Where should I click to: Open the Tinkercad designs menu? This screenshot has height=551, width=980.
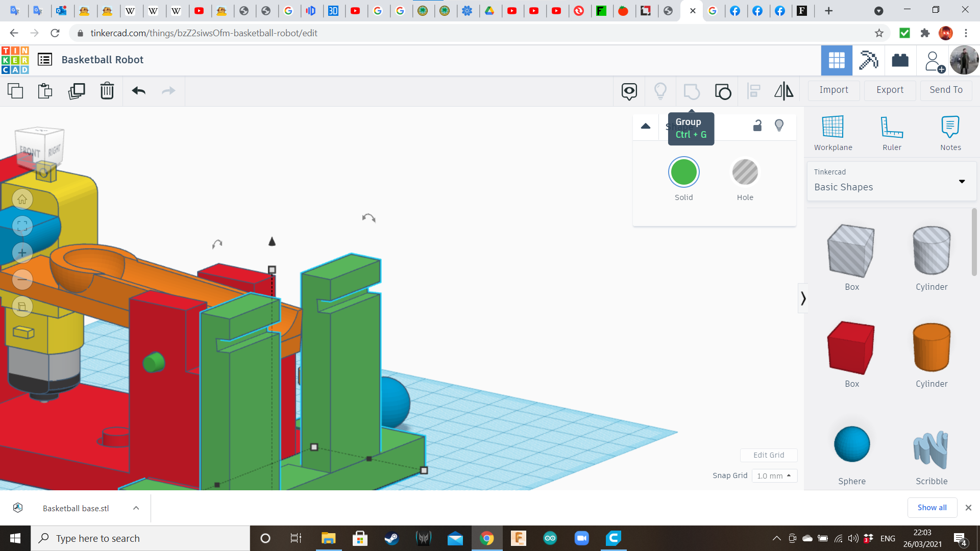pos(45,59)
